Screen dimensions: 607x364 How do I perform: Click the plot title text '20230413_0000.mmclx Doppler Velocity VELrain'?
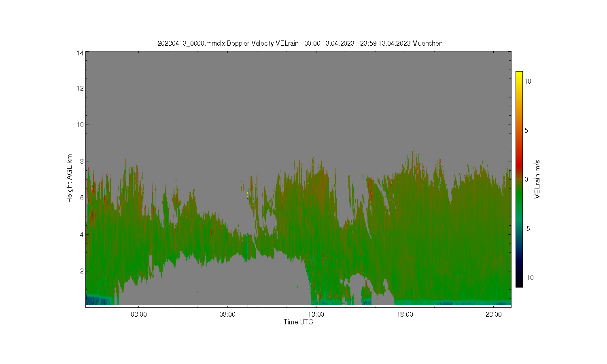tap(228, 44)
